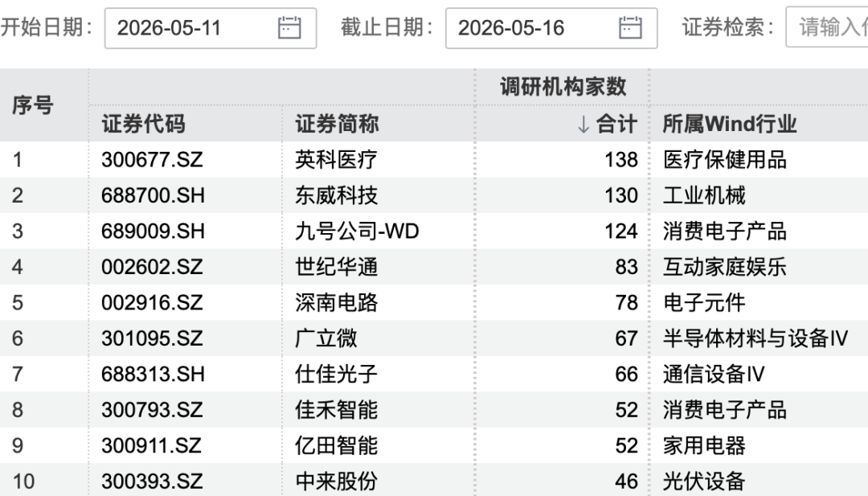Select stock code 300393.SZ
The height and width of the screenshot is (496, 868).
152,481
